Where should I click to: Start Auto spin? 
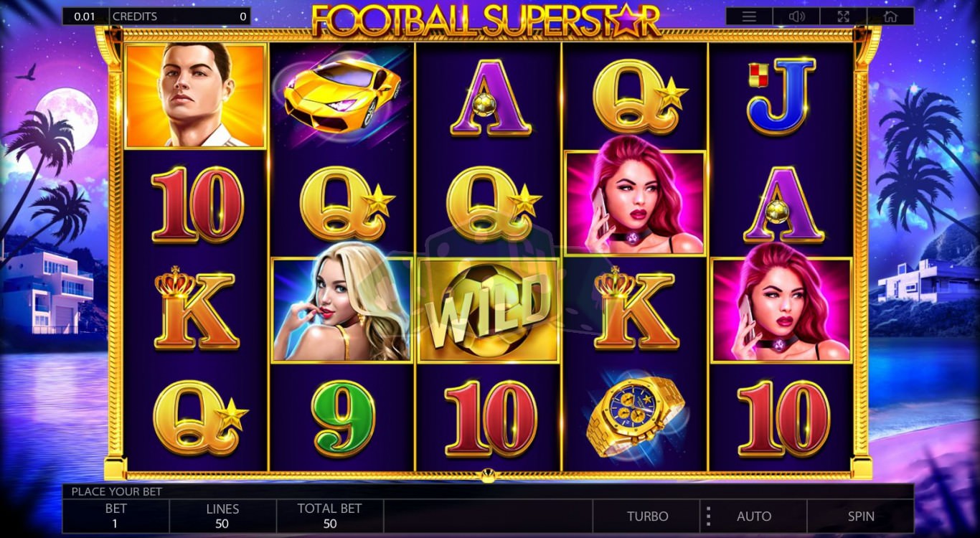coord(754,516)
